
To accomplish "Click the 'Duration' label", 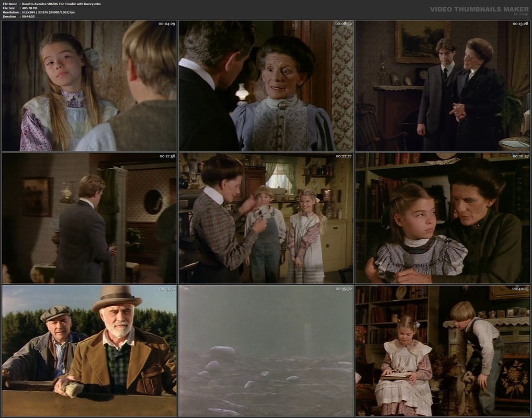I will pyautogui.click(x=9, y=16).
